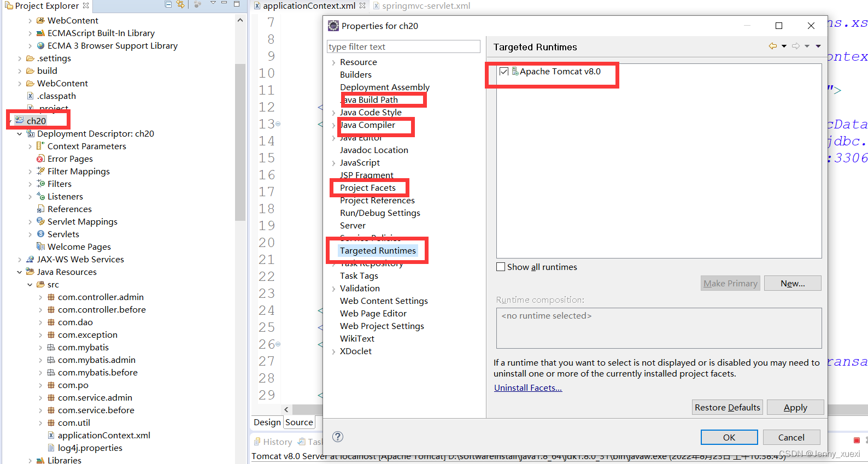Image resolution: width=868 pixels, height=464 pixels.
Task: Click References icon in tree
Action: [x=40, y=209]
